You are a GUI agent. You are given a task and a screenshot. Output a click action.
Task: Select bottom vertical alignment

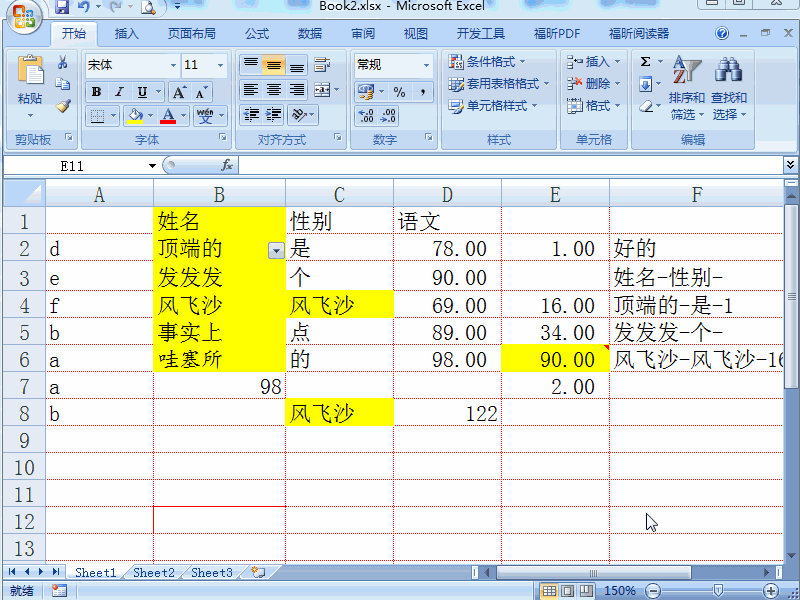pos(297,65)
